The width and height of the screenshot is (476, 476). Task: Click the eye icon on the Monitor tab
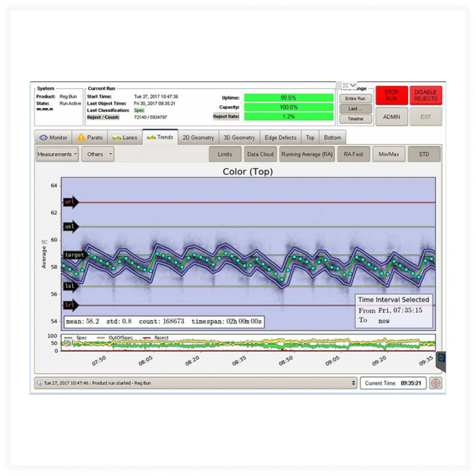[x=43, y=138]
